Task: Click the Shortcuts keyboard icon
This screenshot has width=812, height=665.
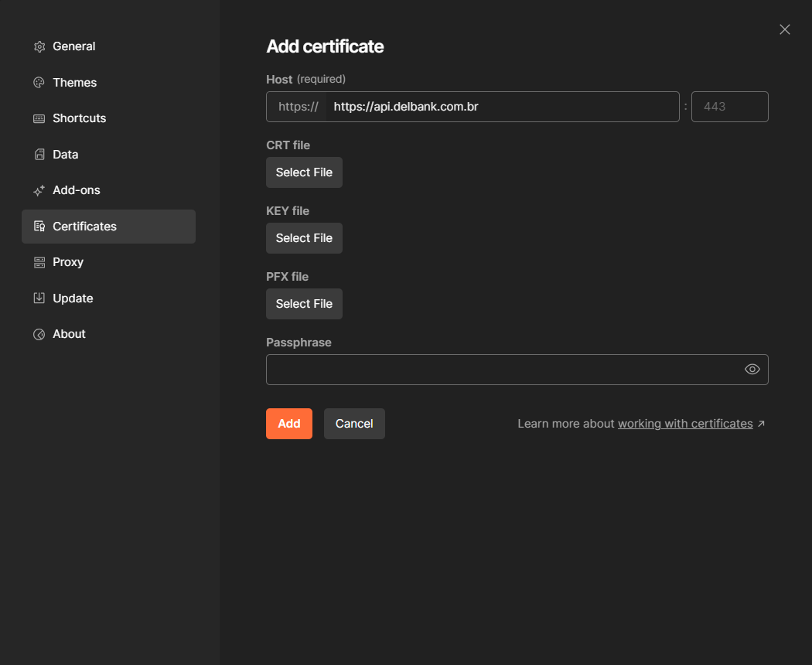Action: pyautogui.click(x=39, y=118)
